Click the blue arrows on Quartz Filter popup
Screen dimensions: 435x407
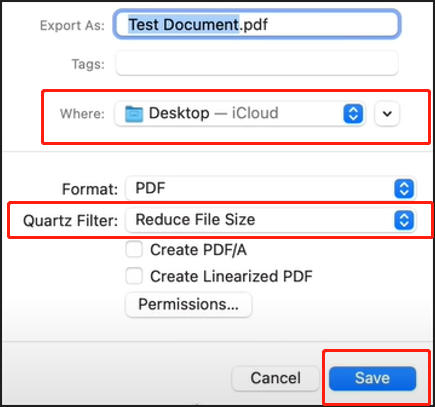coord(404,220)
